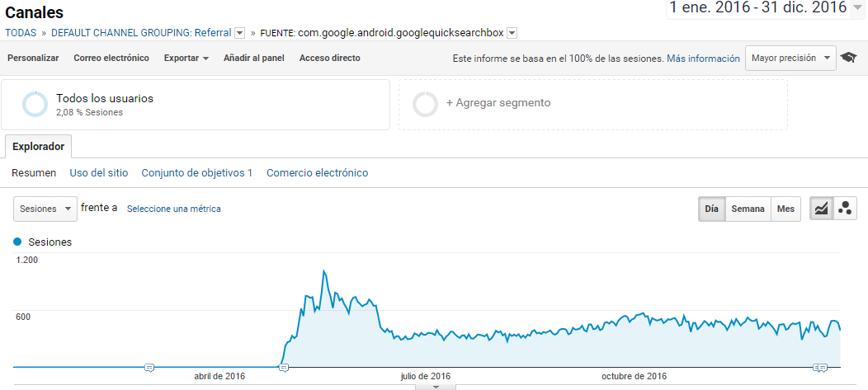Screen dimensions: 868x390
Task: Click annotation marker near end of December
Action: point(819,367)
